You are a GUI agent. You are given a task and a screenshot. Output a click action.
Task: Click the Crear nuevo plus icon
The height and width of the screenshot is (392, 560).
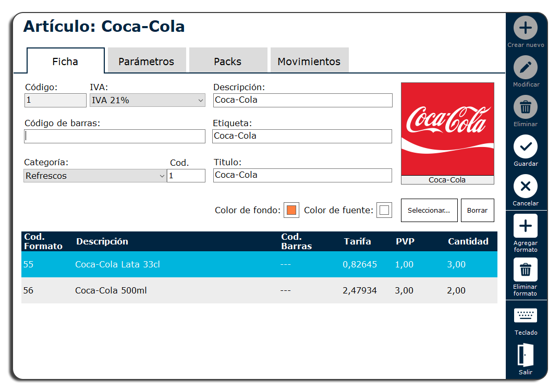[526, 28]
